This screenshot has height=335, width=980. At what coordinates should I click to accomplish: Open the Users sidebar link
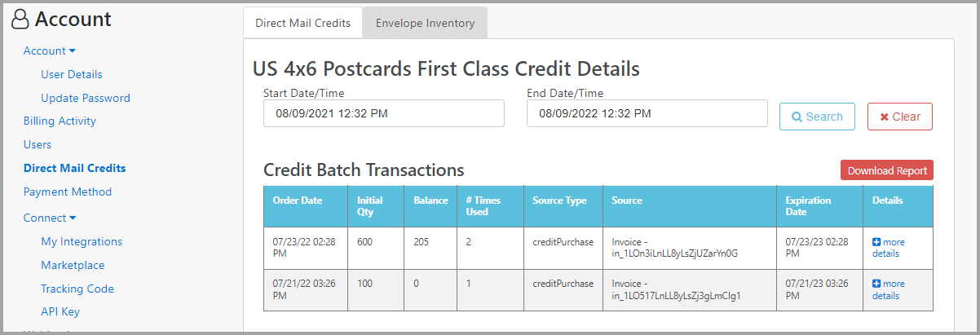pyautogui.click(x=38, y=144)
